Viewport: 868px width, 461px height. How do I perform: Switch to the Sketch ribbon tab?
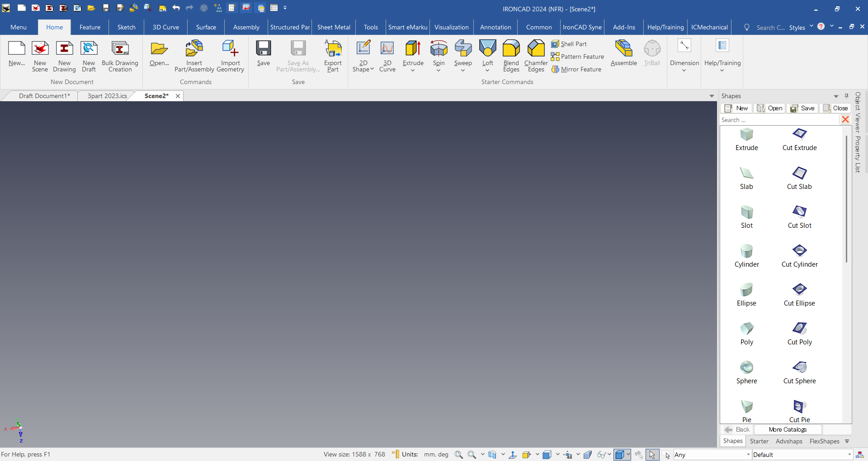(x=126, y=27)
